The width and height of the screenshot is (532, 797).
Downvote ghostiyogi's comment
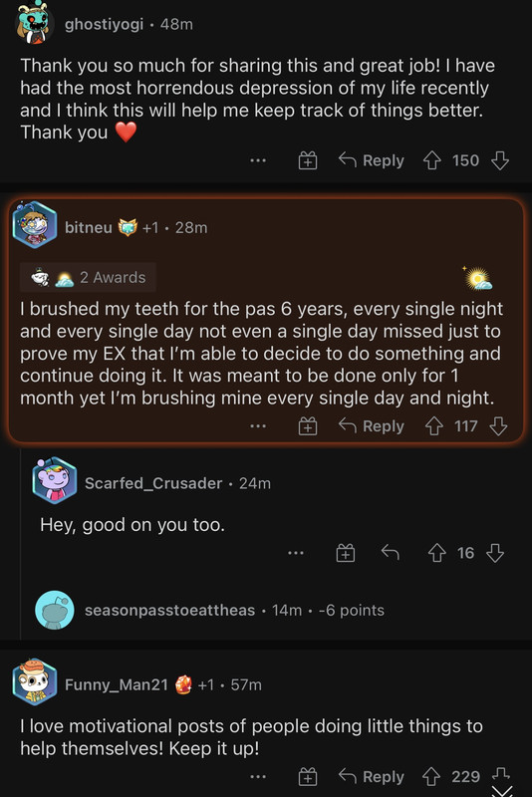point(500,160)
